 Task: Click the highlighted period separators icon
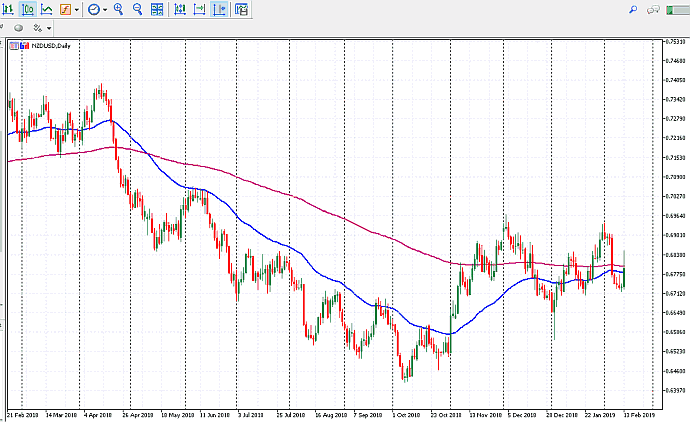219,9
